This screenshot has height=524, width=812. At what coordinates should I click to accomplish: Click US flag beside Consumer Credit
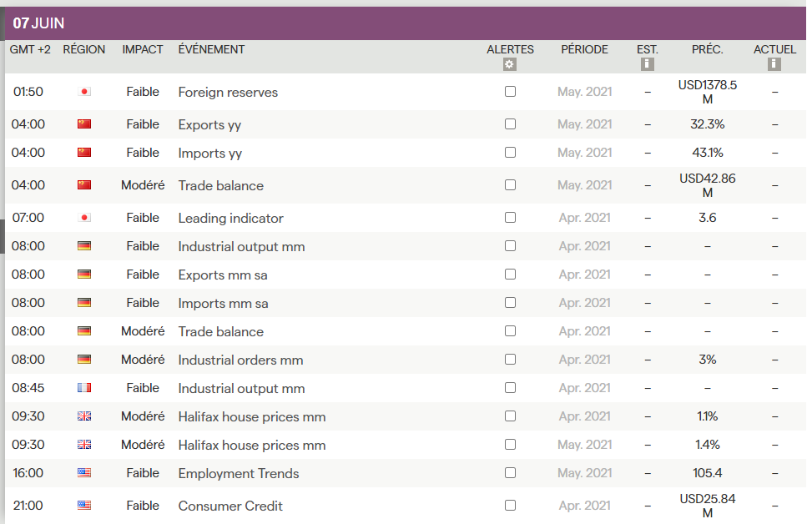tap(83, 506)
